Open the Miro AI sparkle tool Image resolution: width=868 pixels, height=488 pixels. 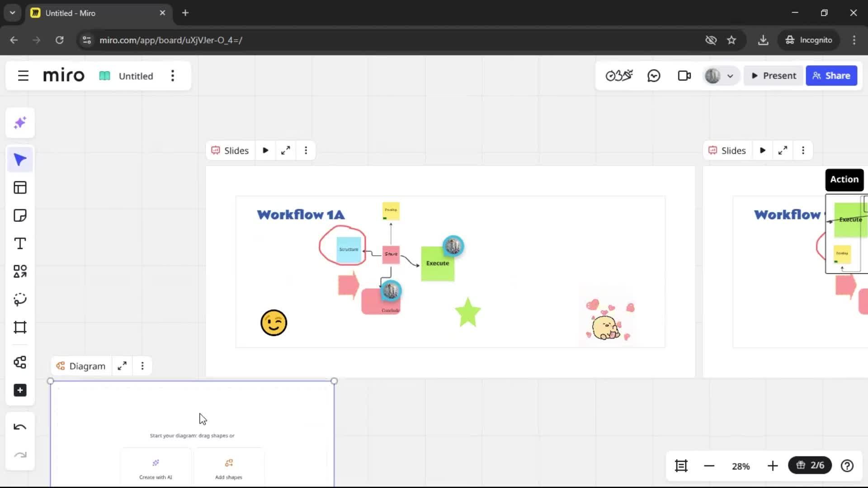click(x=20, y=123)
